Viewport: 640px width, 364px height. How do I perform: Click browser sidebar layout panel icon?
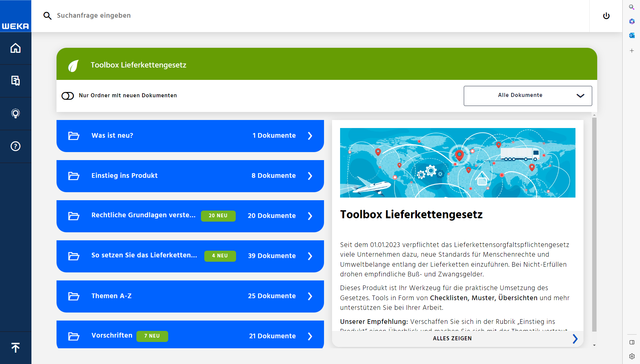(x=632, y=342)
